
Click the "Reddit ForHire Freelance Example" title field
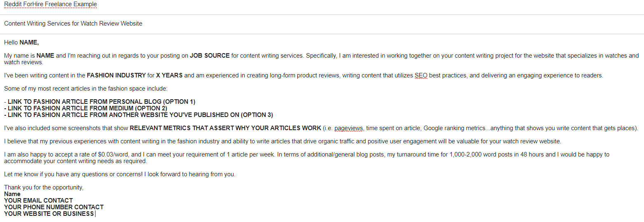51,5
